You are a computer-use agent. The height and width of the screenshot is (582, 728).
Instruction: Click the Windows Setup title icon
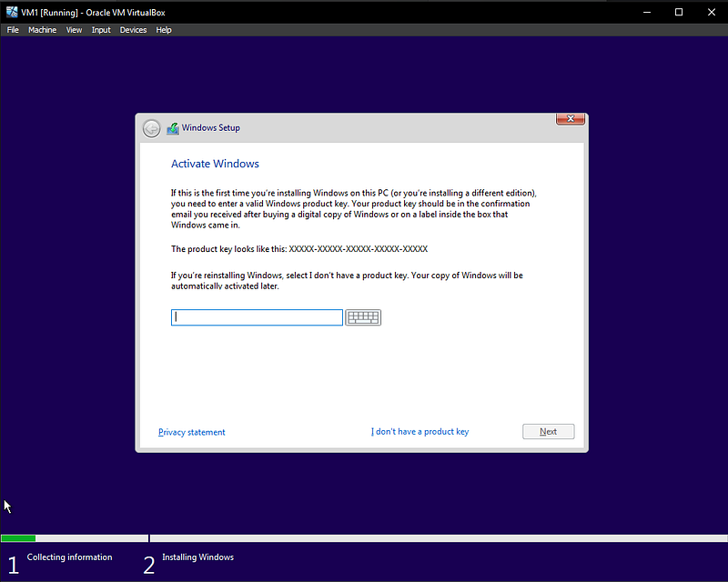coord(173,128)
